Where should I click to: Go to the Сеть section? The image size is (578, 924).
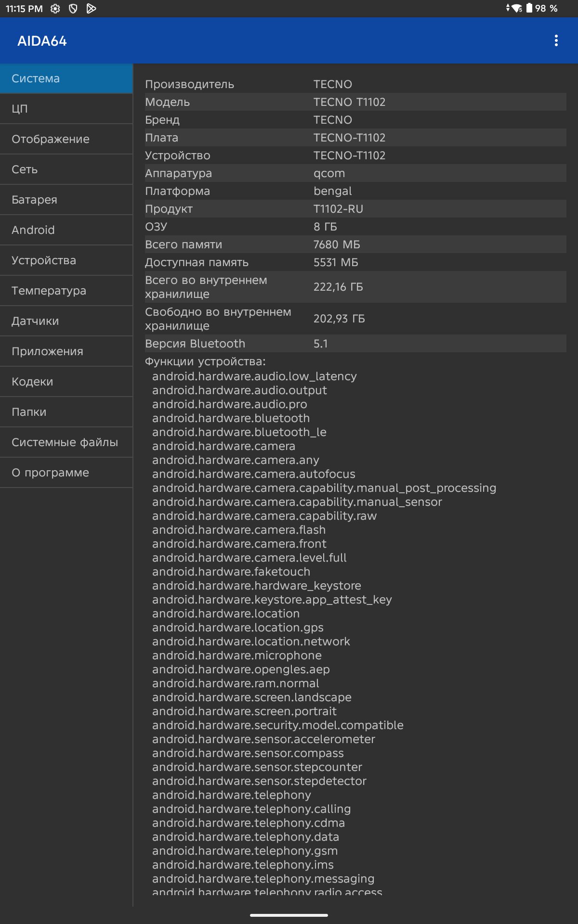(66, 169)
